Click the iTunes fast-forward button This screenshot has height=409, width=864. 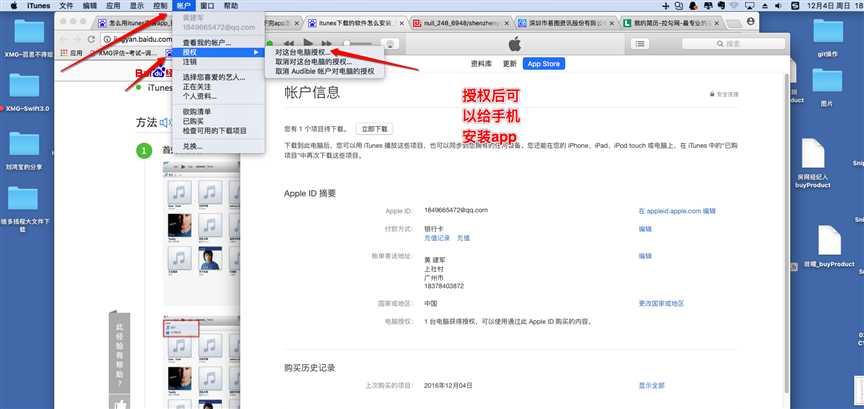pos(327,43)
